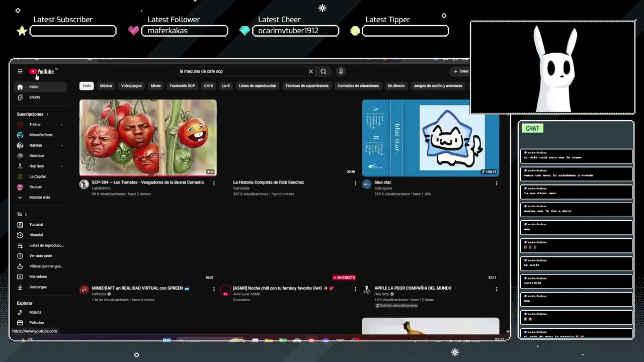
Task: Select the Música filter chip
Action: pyautogui.click(x=106, y=86)
